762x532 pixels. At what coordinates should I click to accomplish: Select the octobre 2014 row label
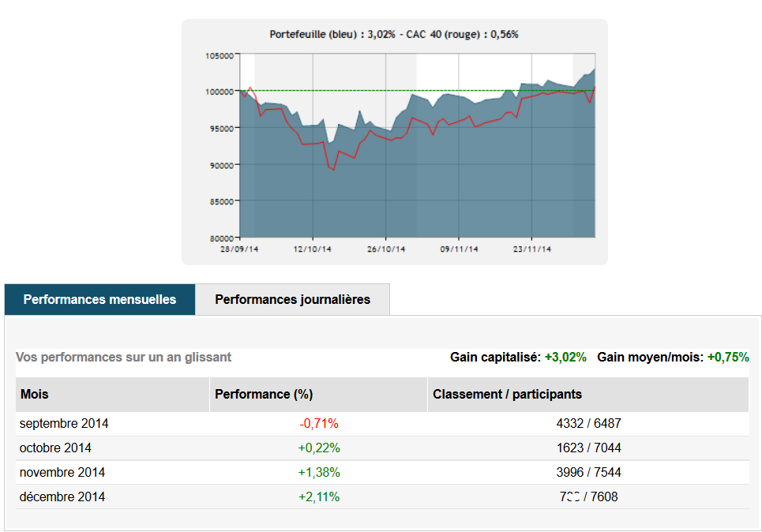pos(55,448)
